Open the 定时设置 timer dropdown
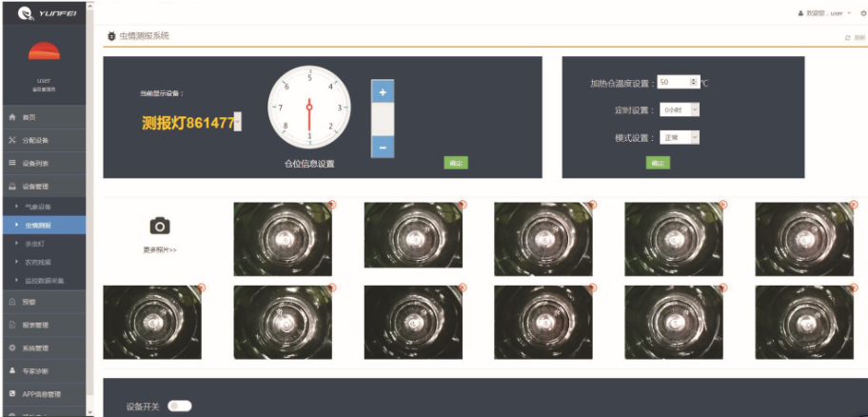 click(681, 109)
